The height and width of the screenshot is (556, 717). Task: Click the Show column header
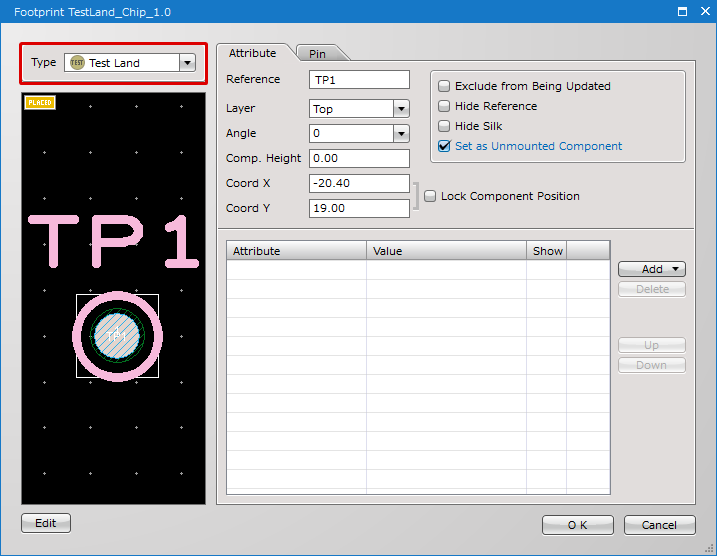546,251
